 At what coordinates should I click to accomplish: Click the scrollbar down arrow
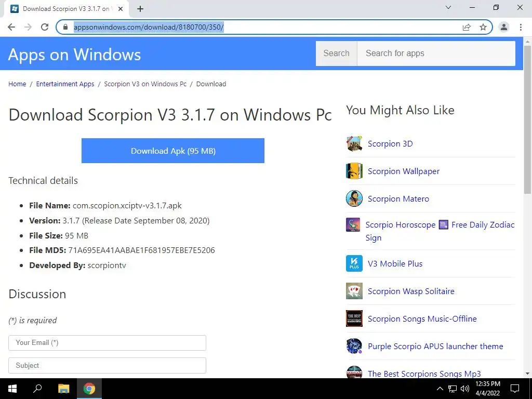pyautogui.click(x=527, y=374)
